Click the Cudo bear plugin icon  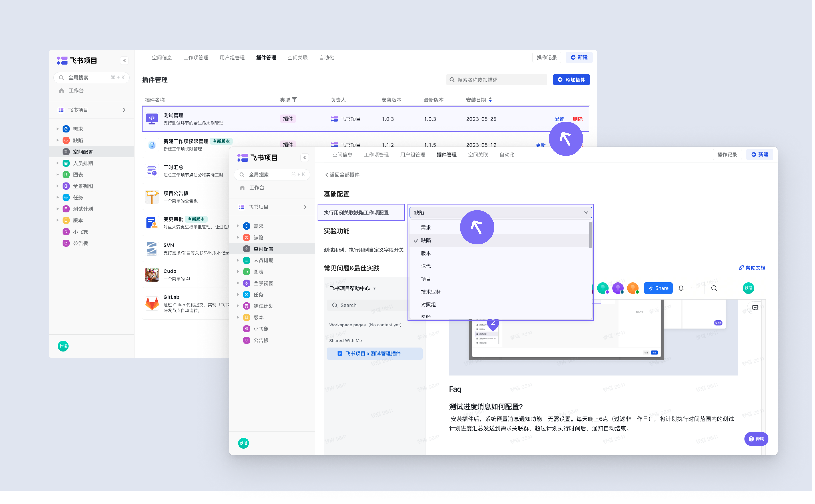pos(152,275)
